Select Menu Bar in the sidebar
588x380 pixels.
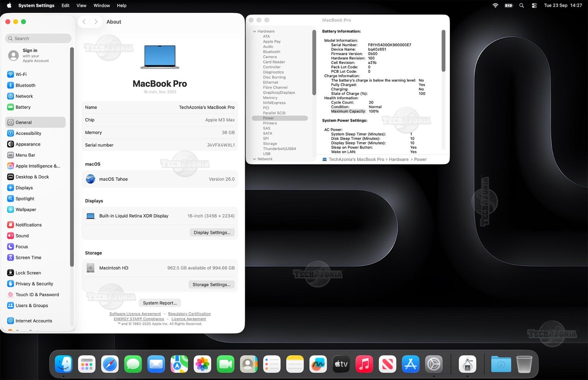[x=36, y=155]
